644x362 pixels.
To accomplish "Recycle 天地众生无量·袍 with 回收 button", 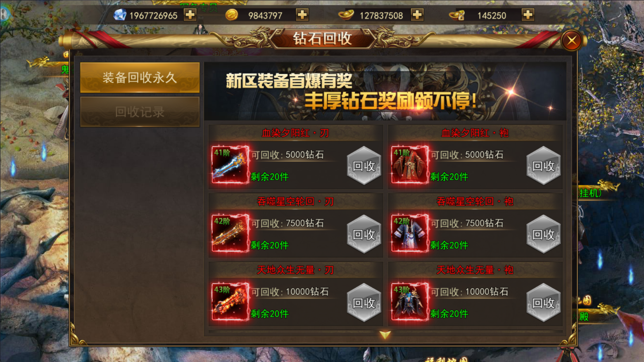I will coord(544,303).
